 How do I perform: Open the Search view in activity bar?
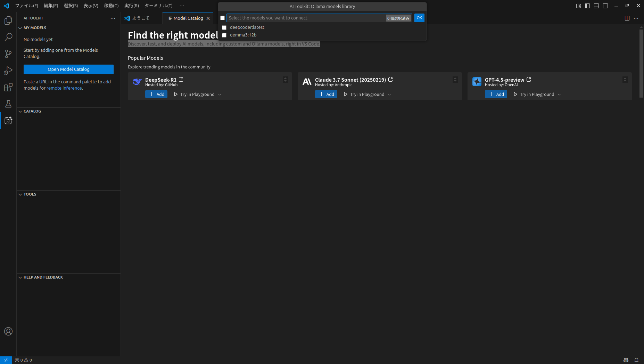(x=8, y=37)
